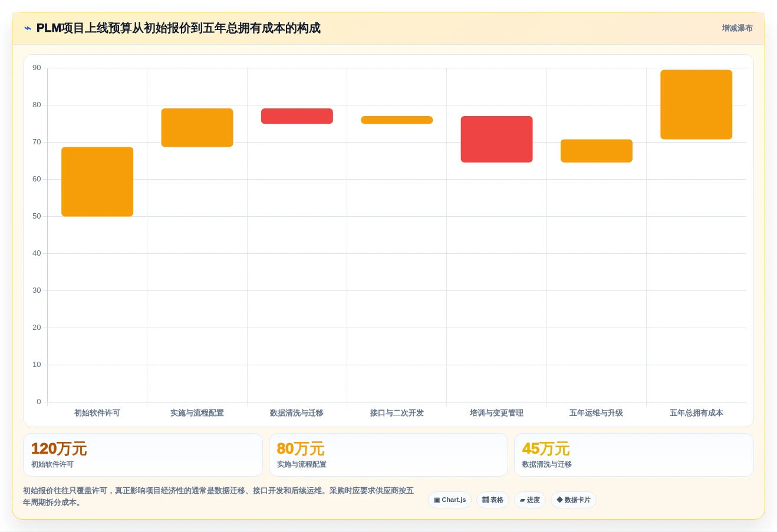Screen dimensions: 777x532
Task: Click the y-axis value 0
Action: [x=39, y=402]
